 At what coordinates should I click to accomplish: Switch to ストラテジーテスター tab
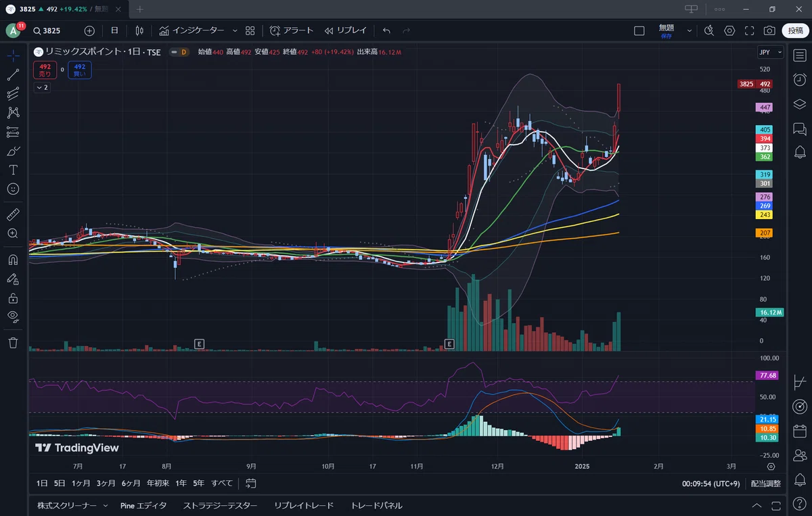220,505
